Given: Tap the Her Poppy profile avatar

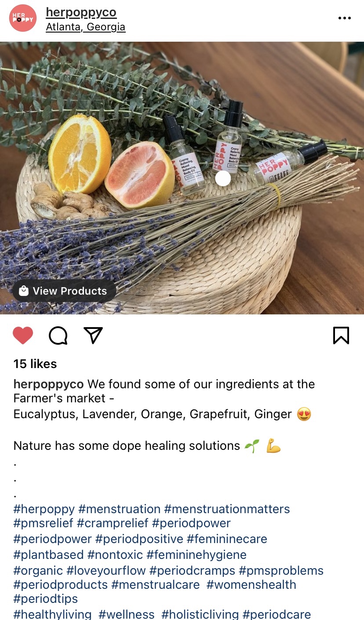Looking at the screenshot, I should pyautogui.click(x=23, y=18).
